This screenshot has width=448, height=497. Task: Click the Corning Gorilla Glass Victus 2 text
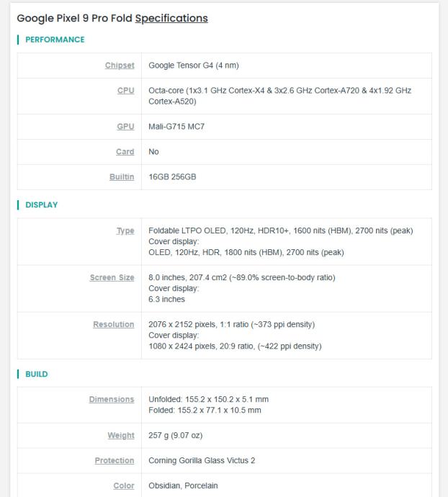click(x=201, y=460)
